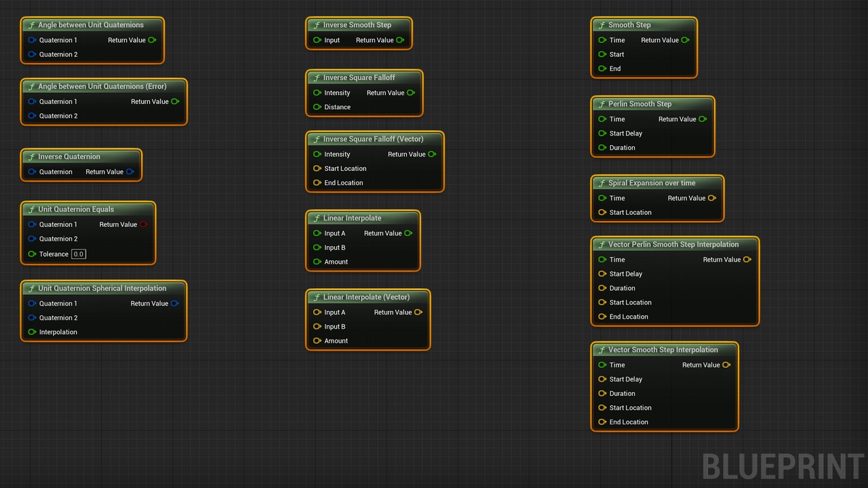Screen dimensions: 868x488
Task: Click Start Location pin on Spiral Expansion over time
Action: [602, 213]
